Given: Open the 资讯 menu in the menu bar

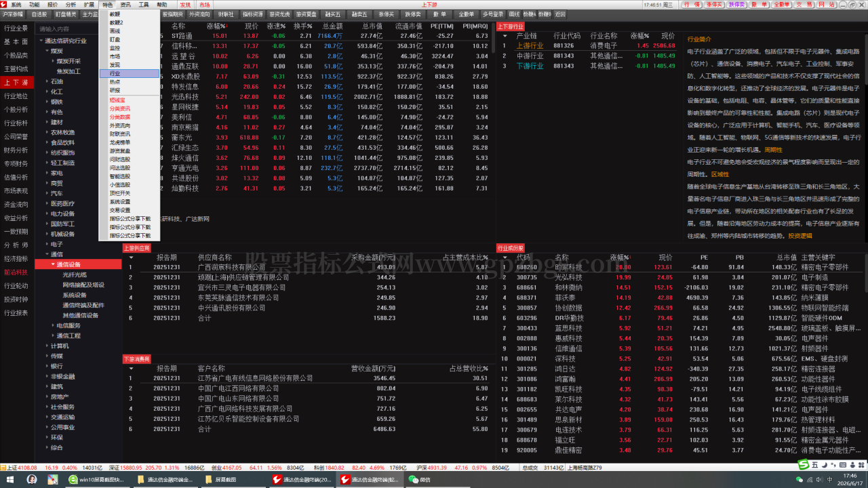Looking at the screenshot, I should click(x=125, y=4).
